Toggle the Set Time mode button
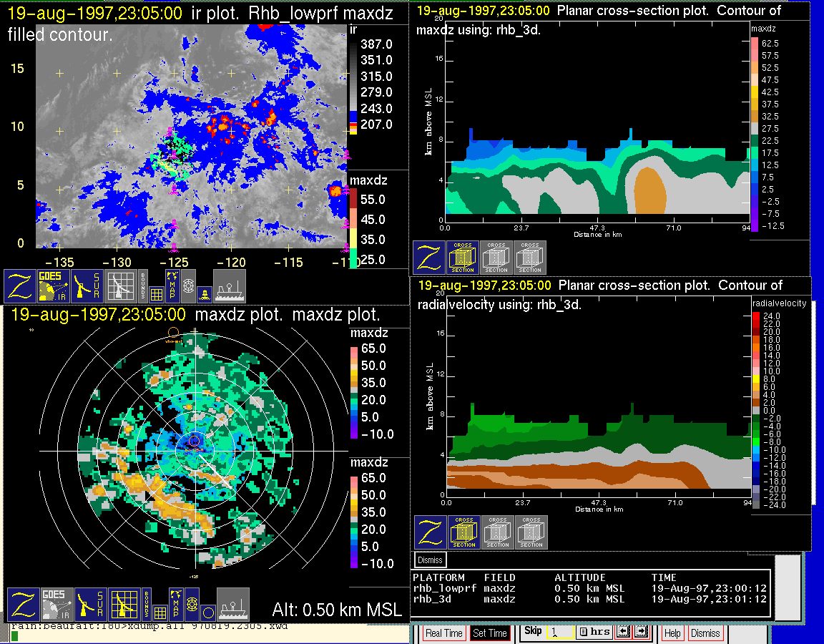 [x=490, y=633]
